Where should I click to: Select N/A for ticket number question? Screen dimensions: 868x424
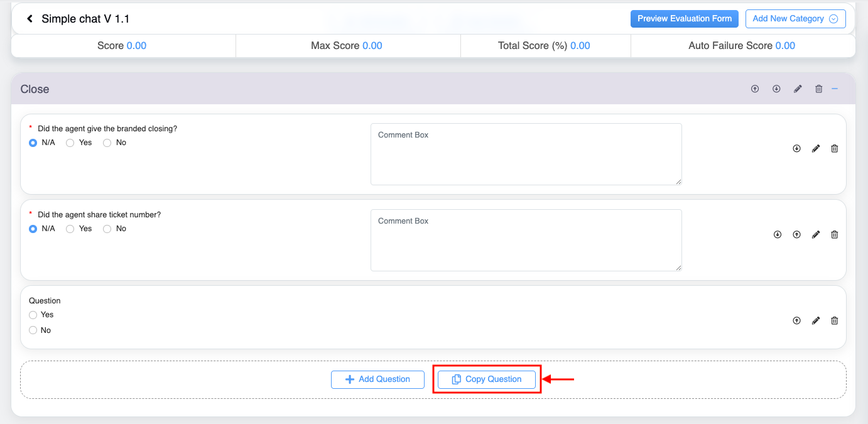33,229
